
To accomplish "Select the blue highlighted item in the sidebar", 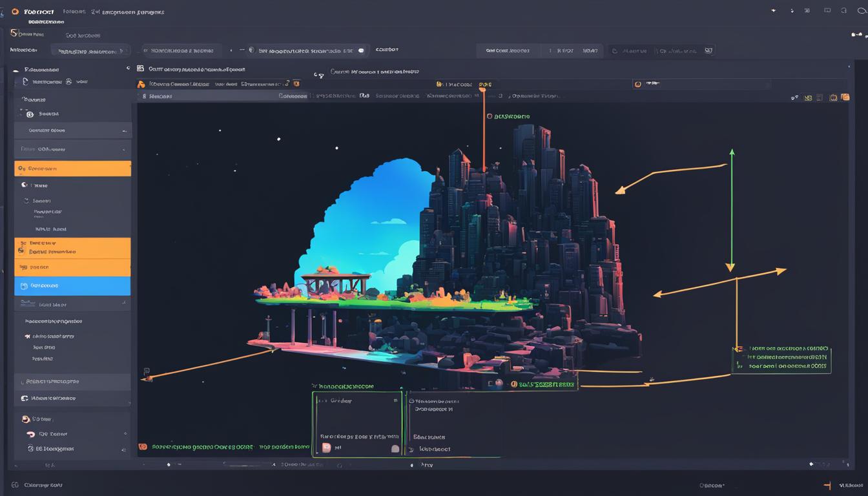I will (x=72, y=285).
